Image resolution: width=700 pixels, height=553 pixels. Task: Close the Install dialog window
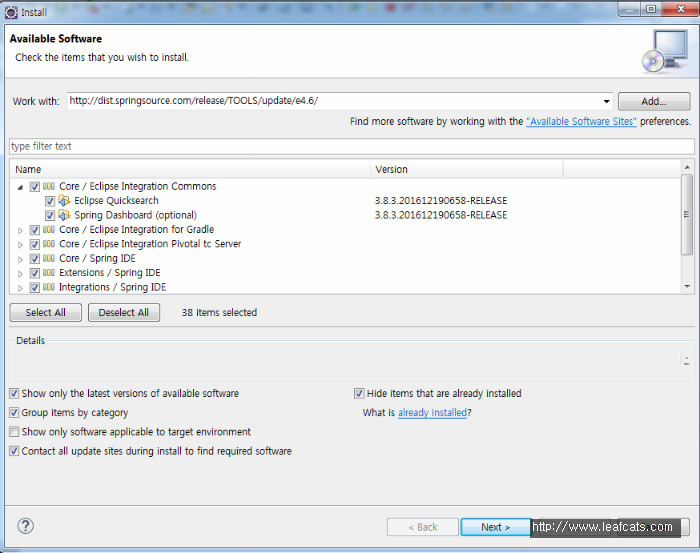pos(680,9)
